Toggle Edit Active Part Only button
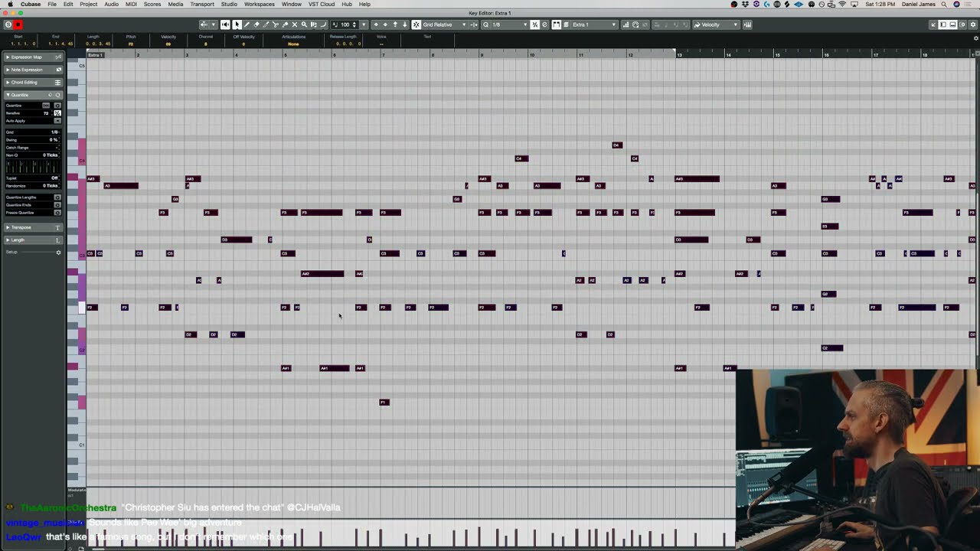Image resolution: width=980 pixels, height=551 pixels. click(565, 24)
